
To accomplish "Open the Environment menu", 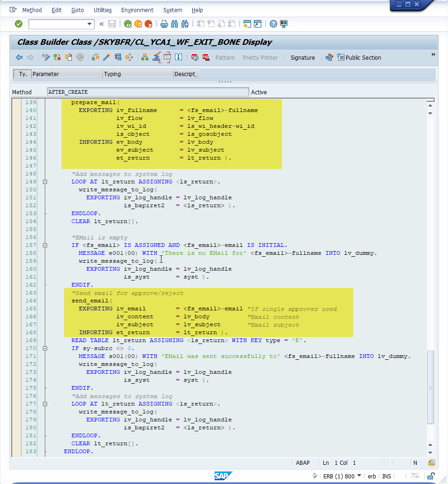I will coord(137,10).
